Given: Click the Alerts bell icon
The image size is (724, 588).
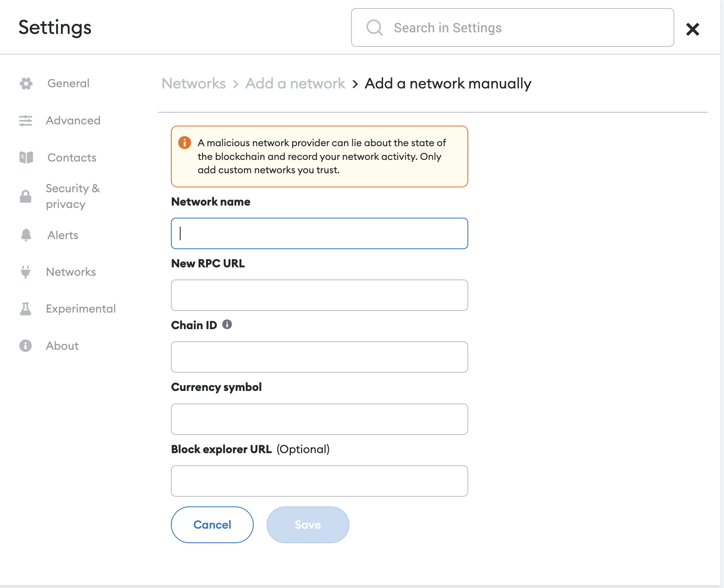Looking at the screenshot, I should click(x=26, y=235).
